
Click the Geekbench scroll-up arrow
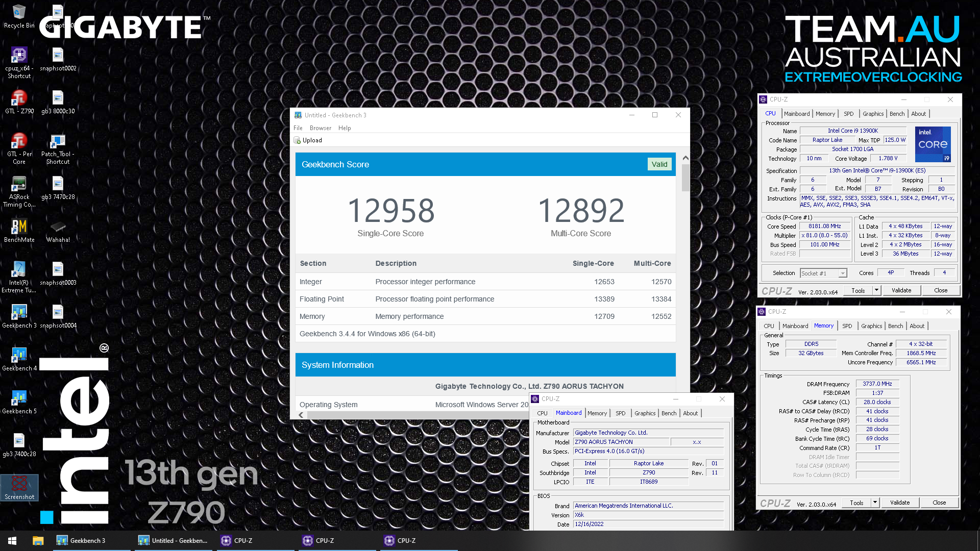coord(685,158)
